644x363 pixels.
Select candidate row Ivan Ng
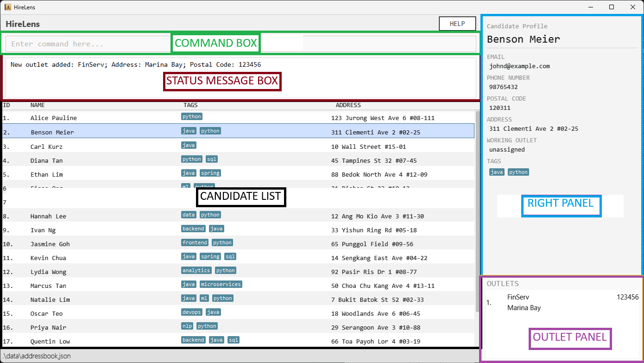[x=238, y=229]
